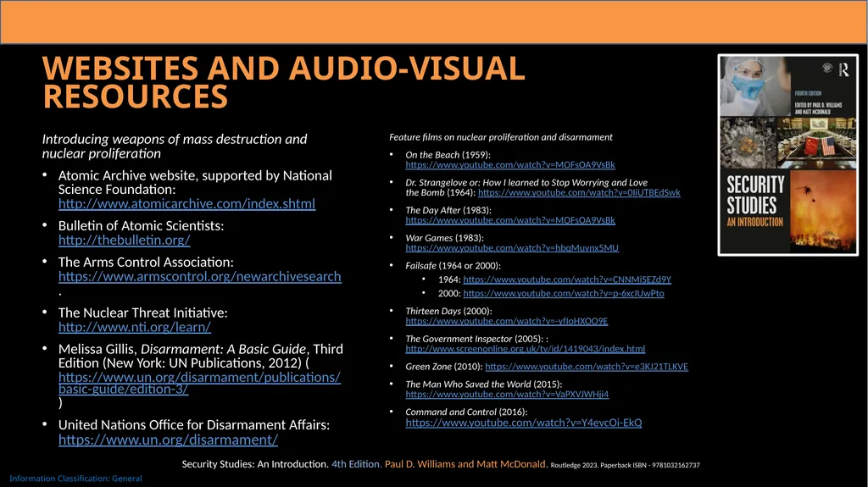Image resolution: width=868 pixels, height=487 pixels.
Task: Click '4th Edition' in the footer
Action: (x=355, y=464)
